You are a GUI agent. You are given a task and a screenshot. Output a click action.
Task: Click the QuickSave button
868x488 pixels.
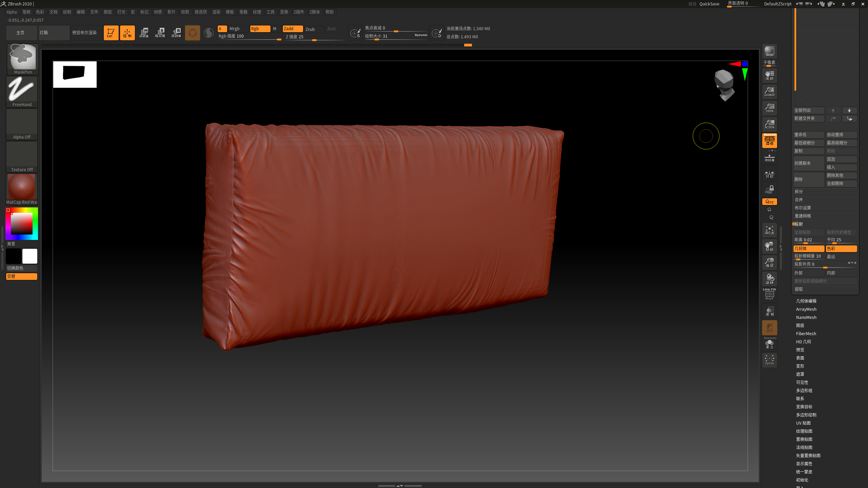709,4
